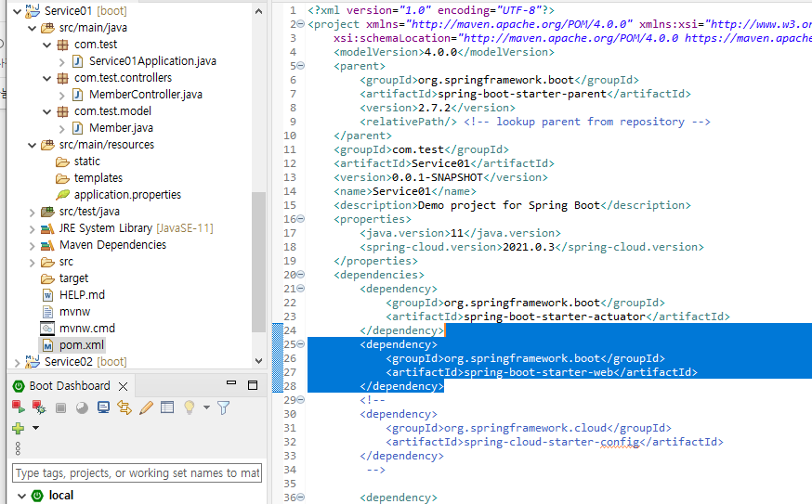Collapse dependency fold on line 25
Image resolution: width=812 pixels, height=504 pixels.
coord(300,344)
